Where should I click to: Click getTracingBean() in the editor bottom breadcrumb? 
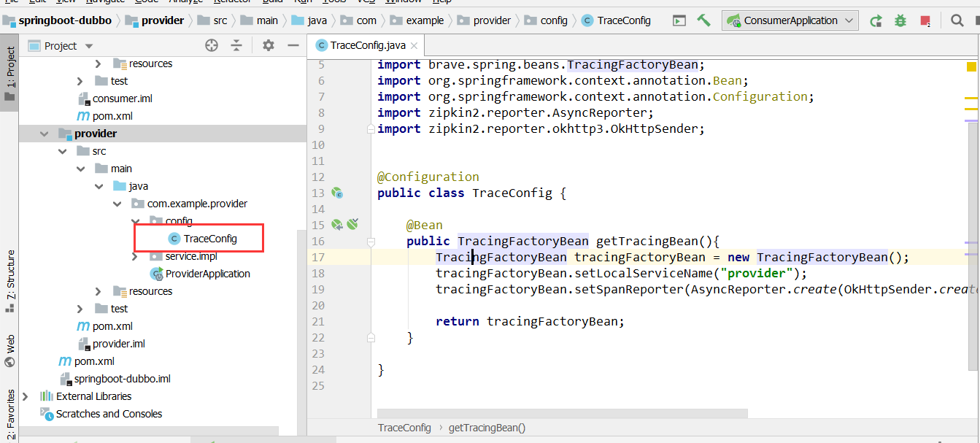click(487, 428)
